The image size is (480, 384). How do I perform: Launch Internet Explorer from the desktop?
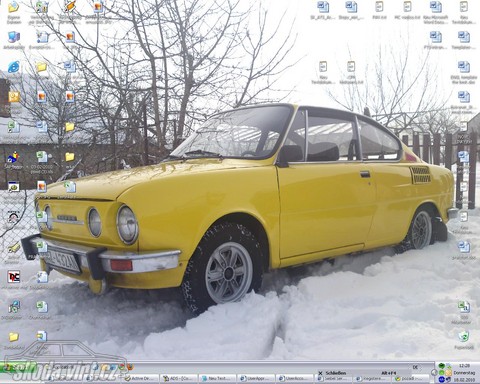tap(14, 67)
